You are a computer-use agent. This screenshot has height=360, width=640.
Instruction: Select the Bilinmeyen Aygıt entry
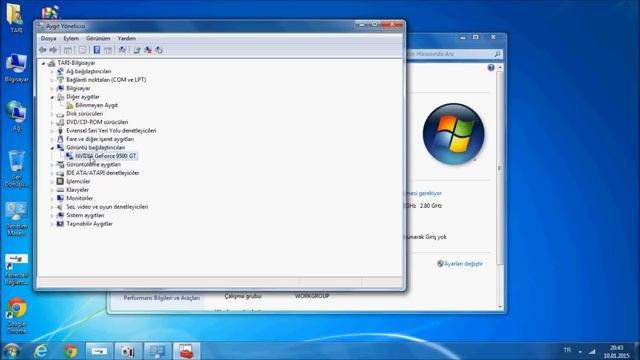pos(96,105)
